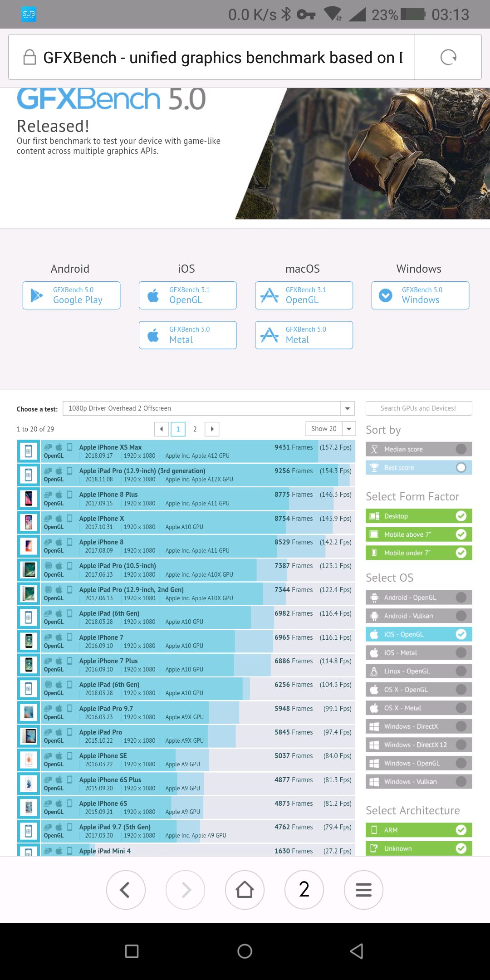This screenshot has height=980, width=490.
Task: Enable the Windows - DirectX 12 filter
Action: click(419, 745)
